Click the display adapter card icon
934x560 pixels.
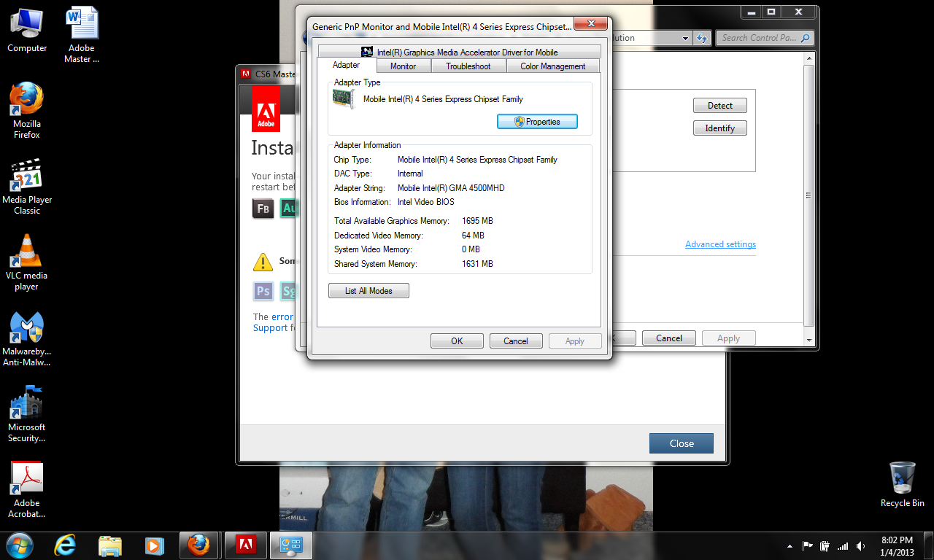tap(344, 100)
